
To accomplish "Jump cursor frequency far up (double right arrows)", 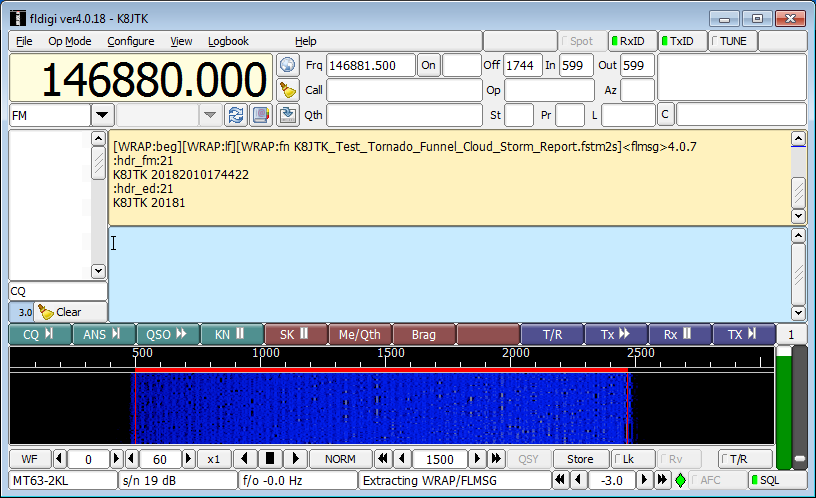I will pos(495,458).
